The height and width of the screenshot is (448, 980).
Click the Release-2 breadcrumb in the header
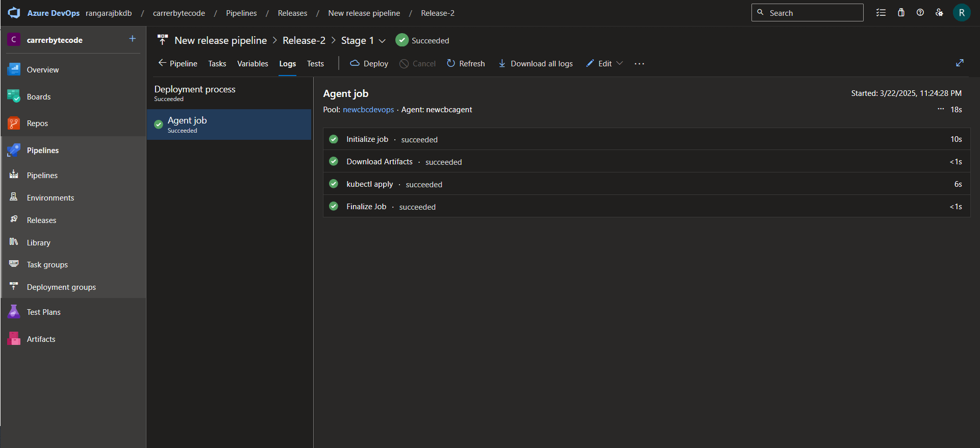(x=438, y=13)
